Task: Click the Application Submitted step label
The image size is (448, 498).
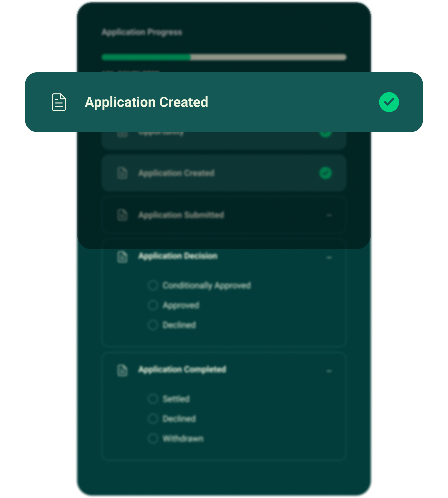Action: pyautogui.click(x=181, y=215)
